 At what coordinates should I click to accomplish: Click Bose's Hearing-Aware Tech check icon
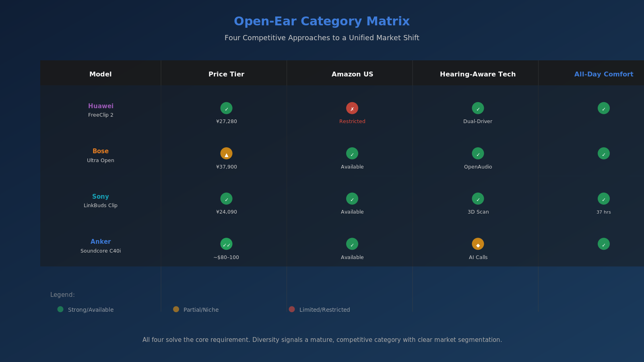coord(478,153)
